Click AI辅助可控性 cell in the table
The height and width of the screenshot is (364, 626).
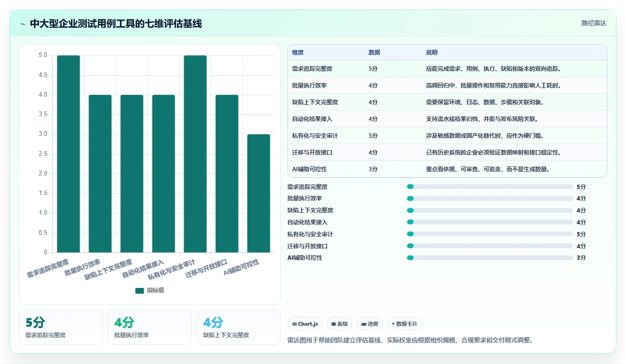point(309,169)
